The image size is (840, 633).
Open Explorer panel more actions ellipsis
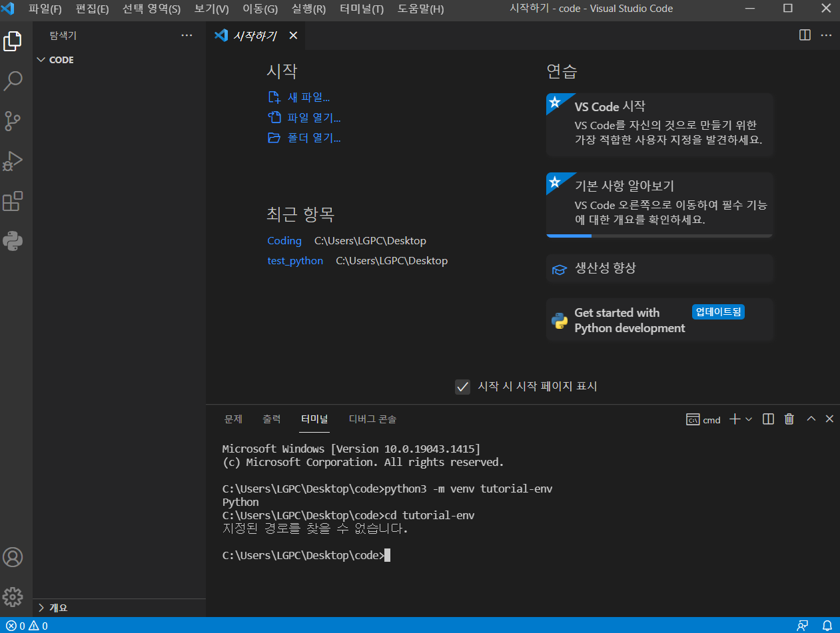[x=187, y=36]
